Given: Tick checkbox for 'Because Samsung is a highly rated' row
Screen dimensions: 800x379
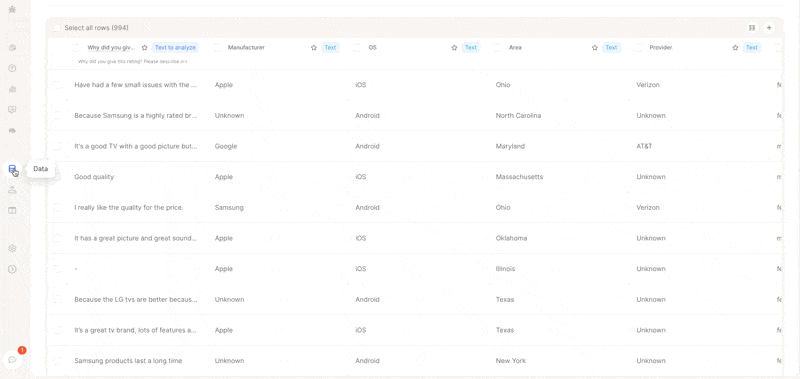Looking at the screenshot, I should [58, 115].
